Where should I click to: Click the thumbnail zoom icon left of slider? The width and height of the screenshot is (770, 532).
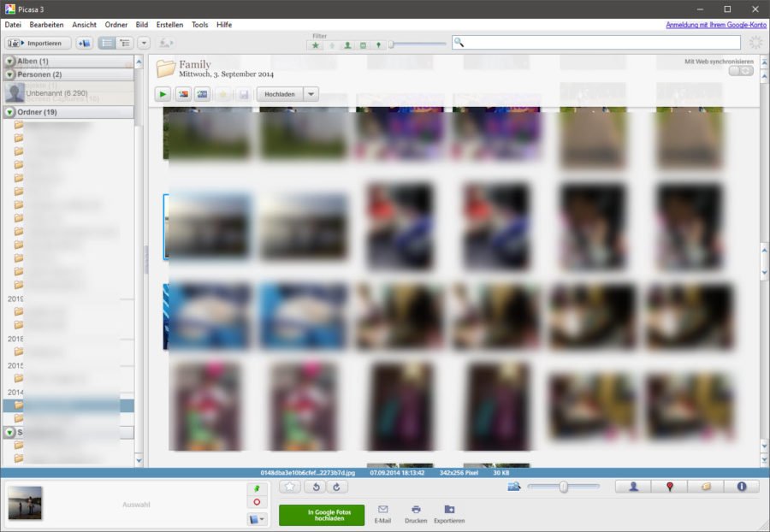pyautogui.click(x=514, y=487)
